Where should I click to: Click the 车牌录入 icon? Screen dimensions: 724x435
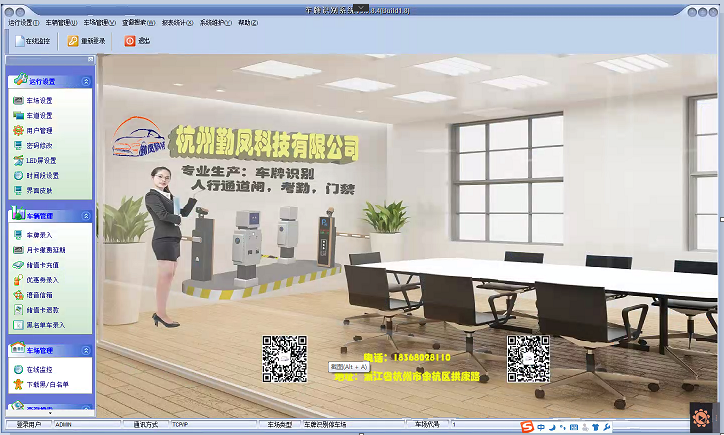point(18,235)
